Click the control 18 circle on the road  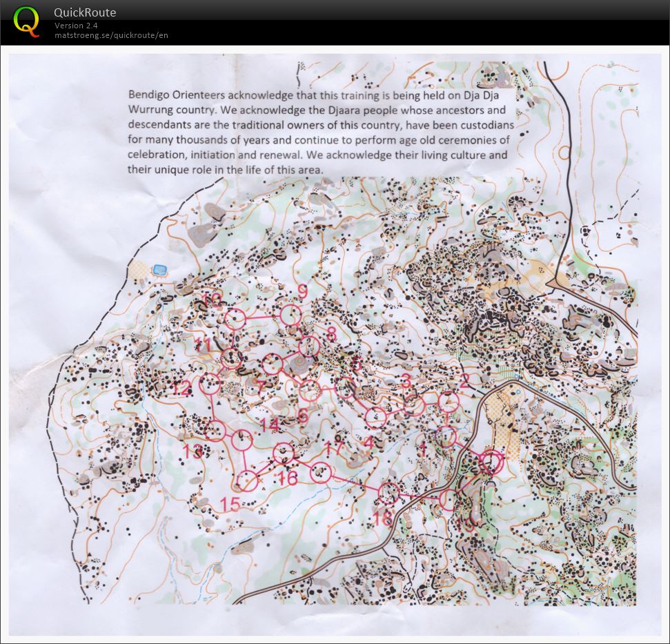(x=389, y=492)
